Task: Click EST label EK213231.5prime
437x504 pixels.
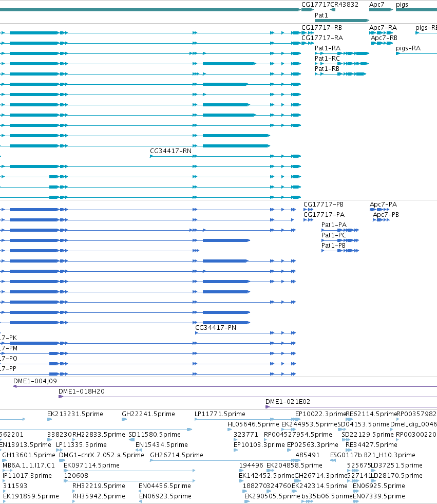Action: click(75, 414)
